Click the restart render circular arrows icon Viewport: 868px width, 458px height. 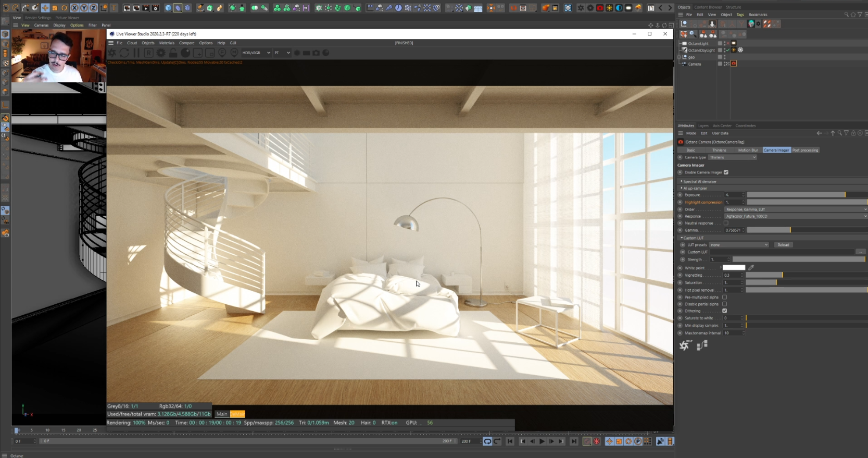124,53
